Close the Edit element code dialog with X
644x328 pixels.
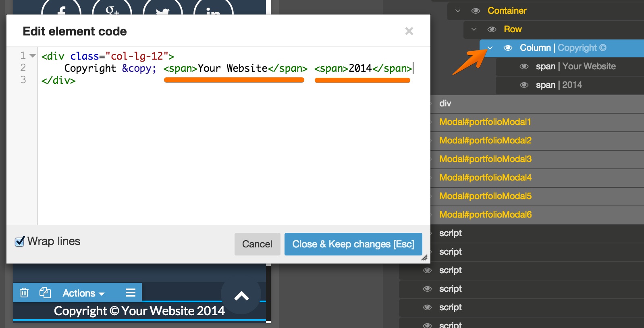(x=409, y=31)
